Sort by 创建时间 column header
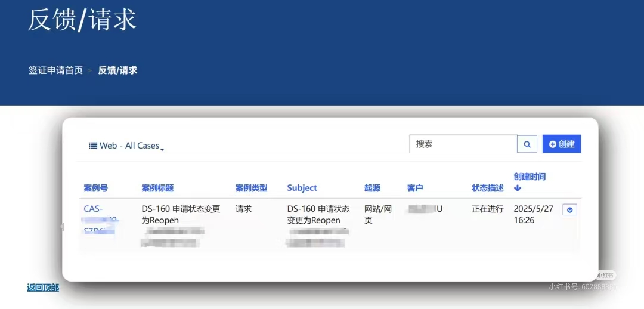644x309 pixels. click(530, 177)
